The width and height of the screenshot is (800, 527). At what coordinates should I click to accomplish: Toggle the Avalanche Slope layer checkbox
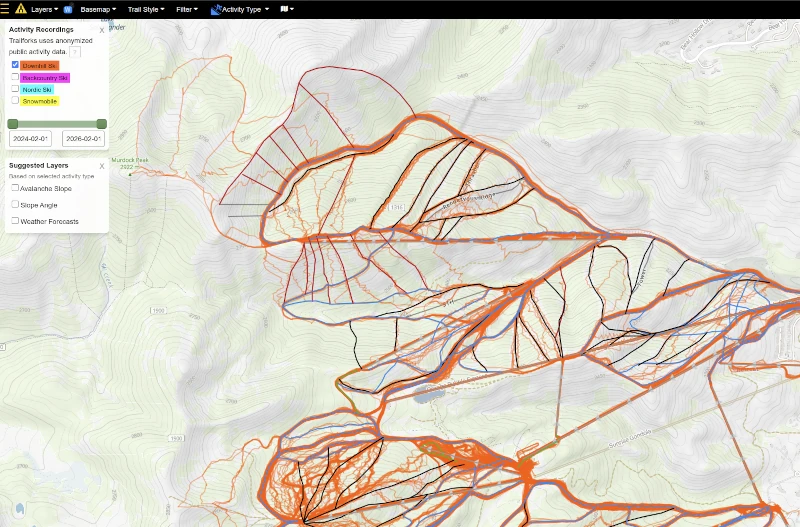click(15, 188)
